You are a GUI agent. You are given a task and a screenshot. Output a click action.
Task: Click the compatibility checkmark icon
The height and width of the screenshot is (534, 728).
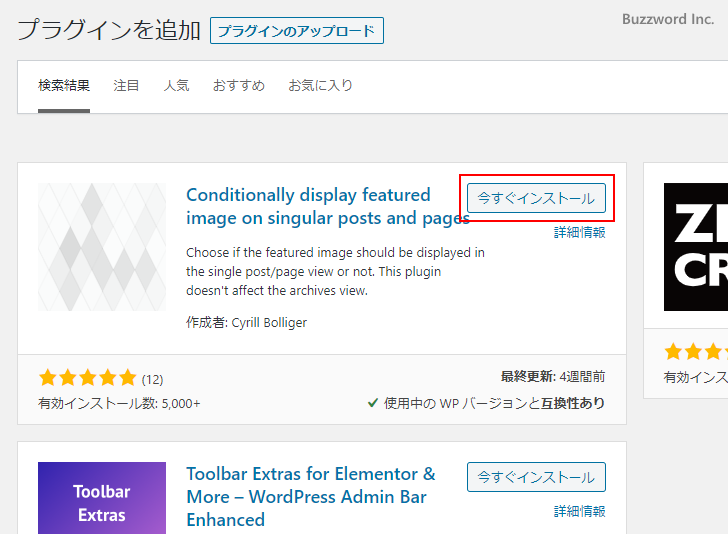(x=373, y=403)
